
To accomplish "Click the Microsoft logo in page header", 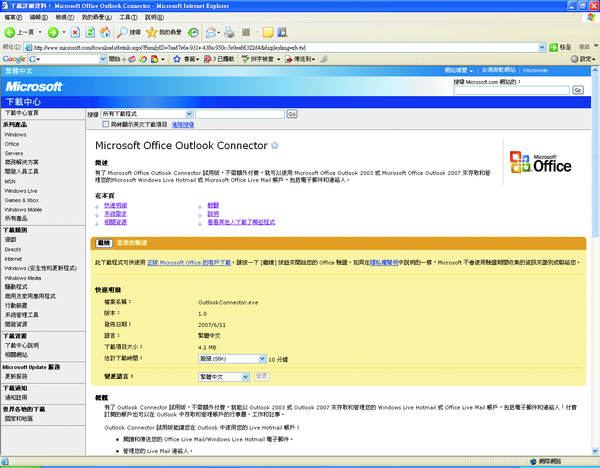I will tap(34, 87).
